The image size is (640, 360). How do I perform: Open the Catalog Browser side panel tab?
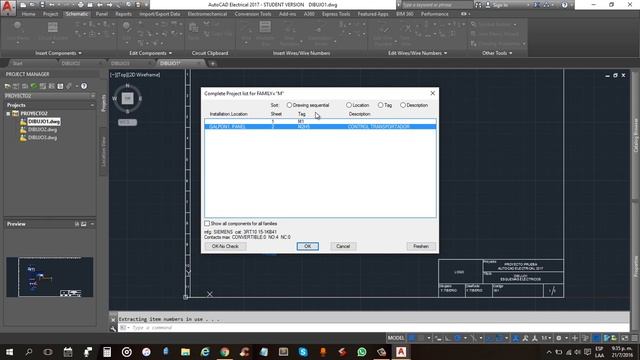click(636, 136)
